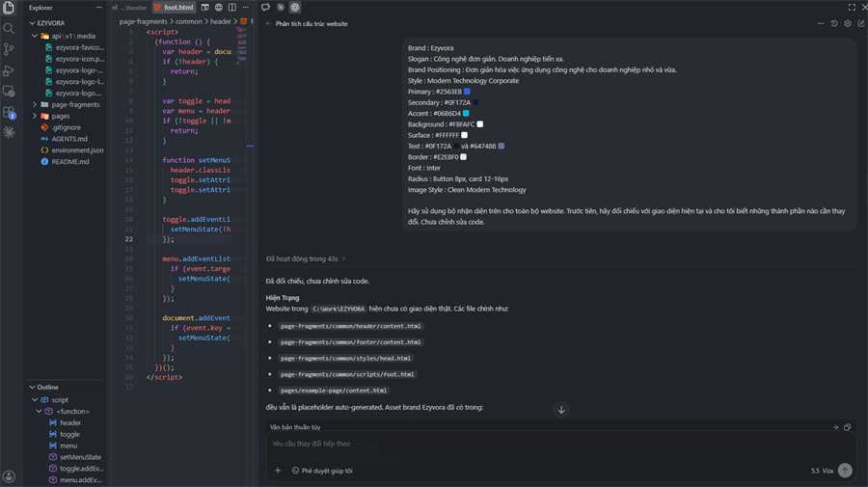Open the AI assistant icon in activity bar

(x=9, y=132)
